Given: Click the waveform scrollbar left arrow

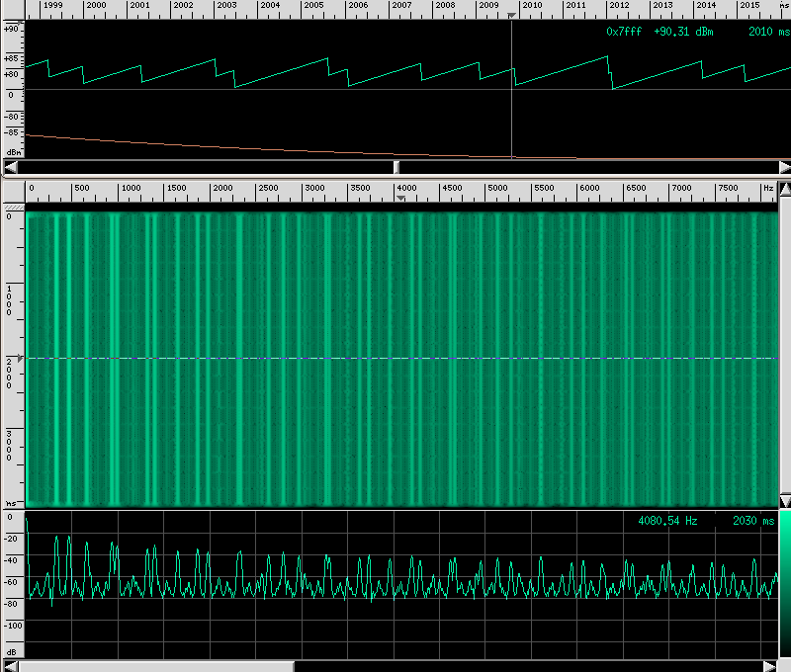Looking at the screenshot, I should click(x=12, y=167).
